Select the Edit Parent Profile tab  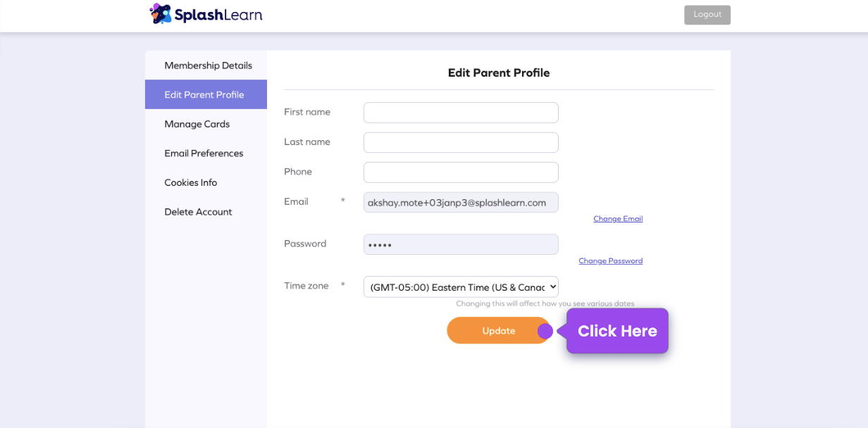pos(206,94)
